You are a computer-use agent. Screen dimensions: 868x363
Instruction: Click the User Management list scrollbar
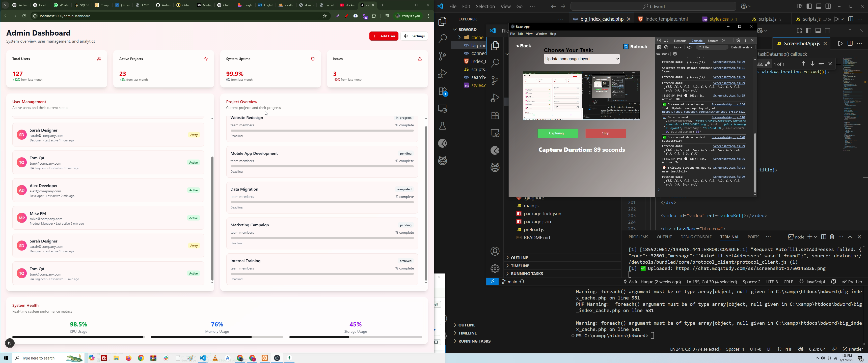tap(212, 218)
